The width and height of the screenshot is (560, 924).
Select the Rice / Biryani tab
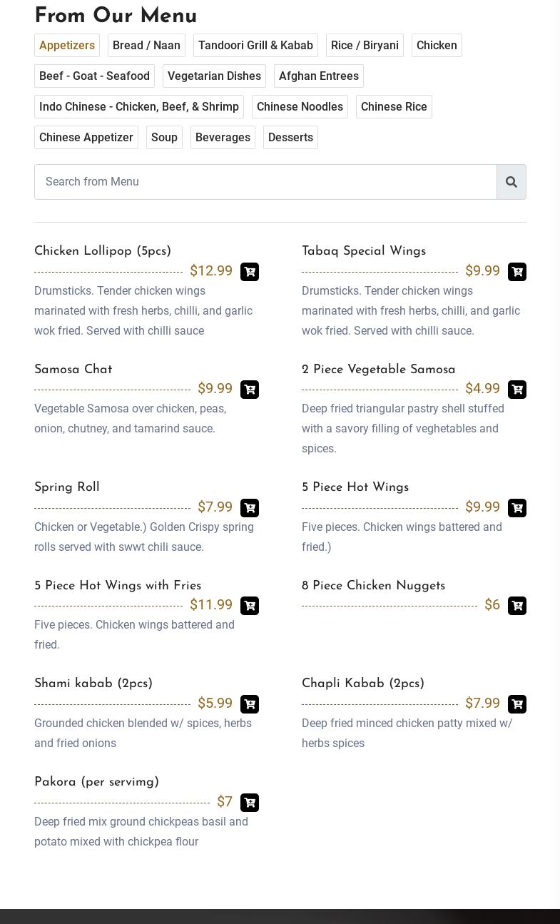coord(365,46)
